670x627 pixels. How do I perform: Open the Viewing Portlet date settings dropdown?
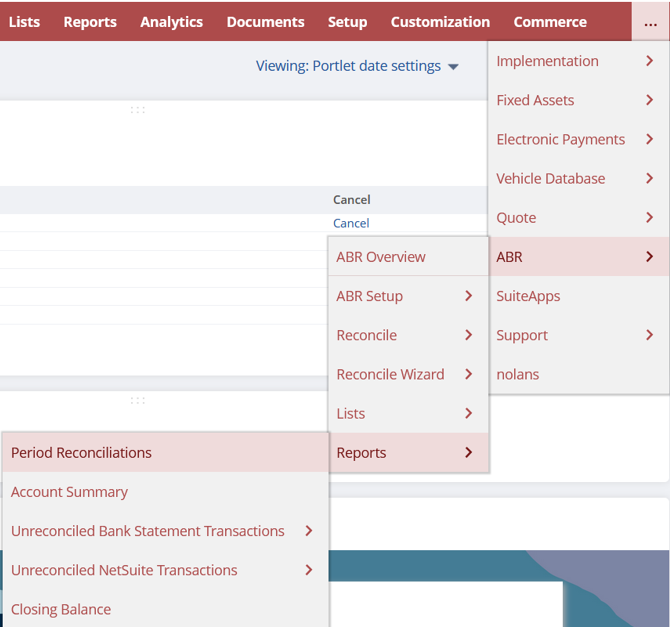[357, 66]
